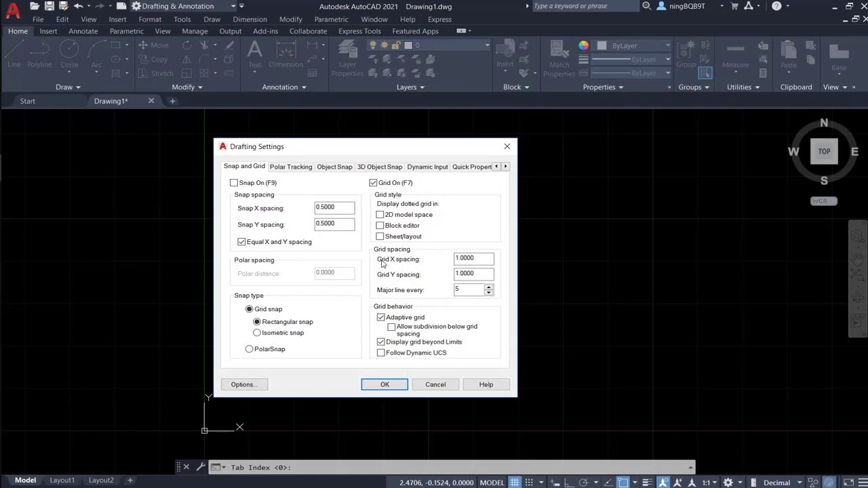The height and width of the screenshot is (488, 868).
Task: Click the Help button in Drafting Settings
Action: [486, 384]
